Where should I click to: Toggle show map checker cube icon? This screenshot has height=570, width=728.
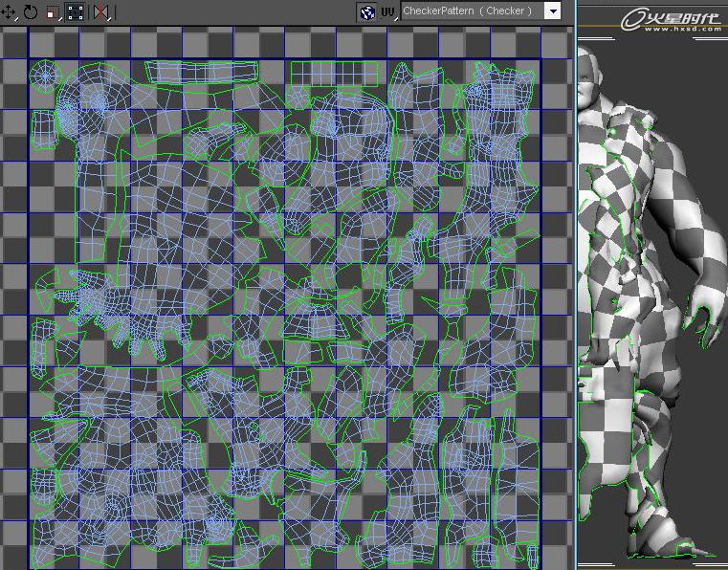pyautogui.click(x=367, y=12)
